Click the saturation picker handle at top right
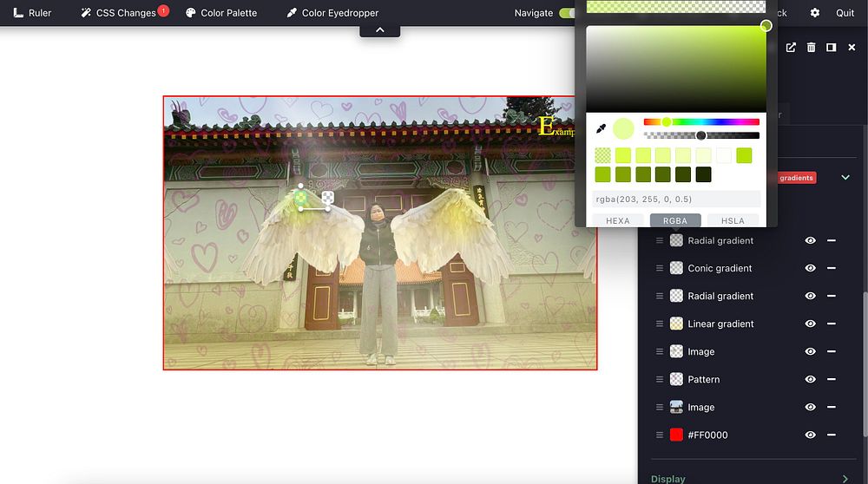This screenshot has height=484, width=868. point(766,26)
